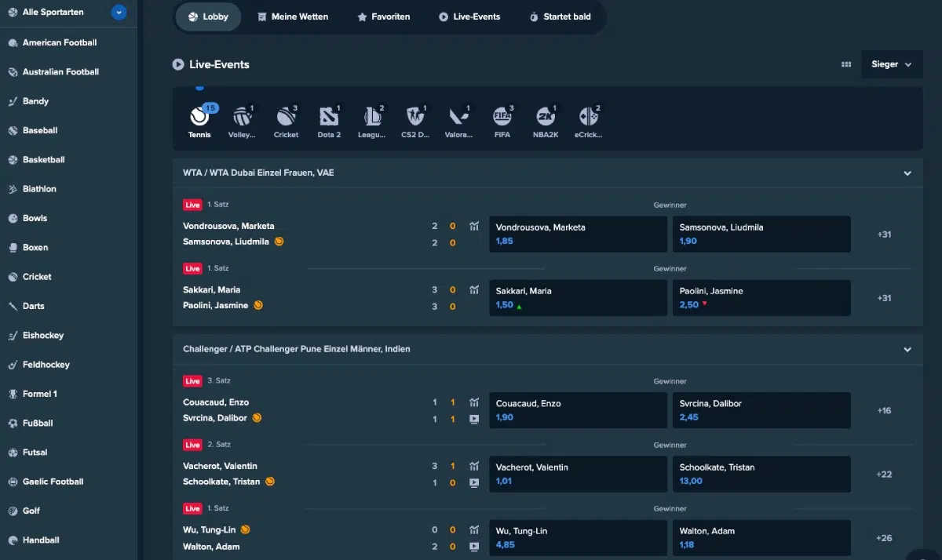
Task: Collapse the ATP Challenger Pune section
Action: pos(907,349)
